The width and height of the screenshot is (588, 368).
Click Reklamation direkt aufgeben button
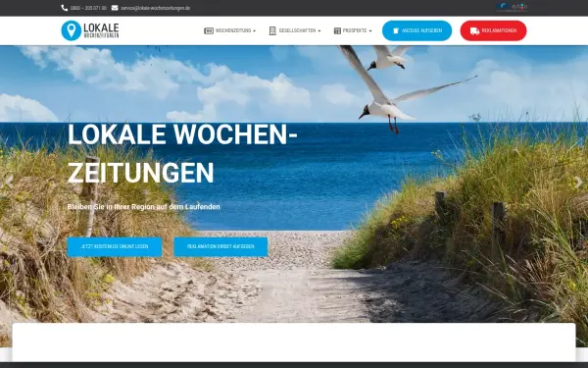pyautogui.click(x=220, y=246)
